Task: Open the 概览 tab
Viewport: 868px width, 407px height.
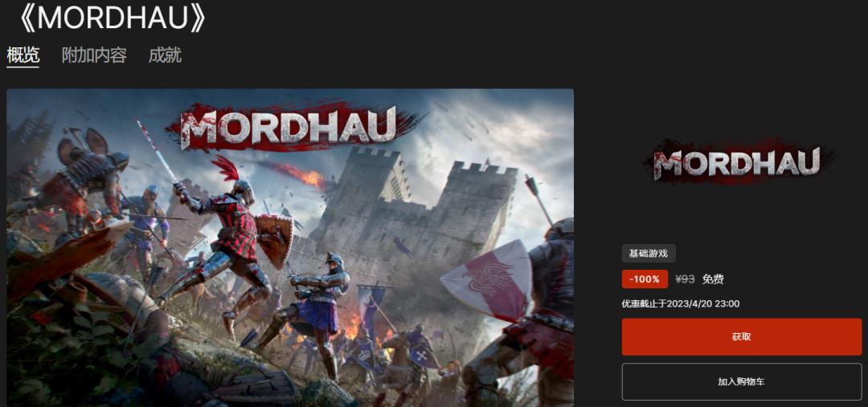Action: click(x=23, y=55)
